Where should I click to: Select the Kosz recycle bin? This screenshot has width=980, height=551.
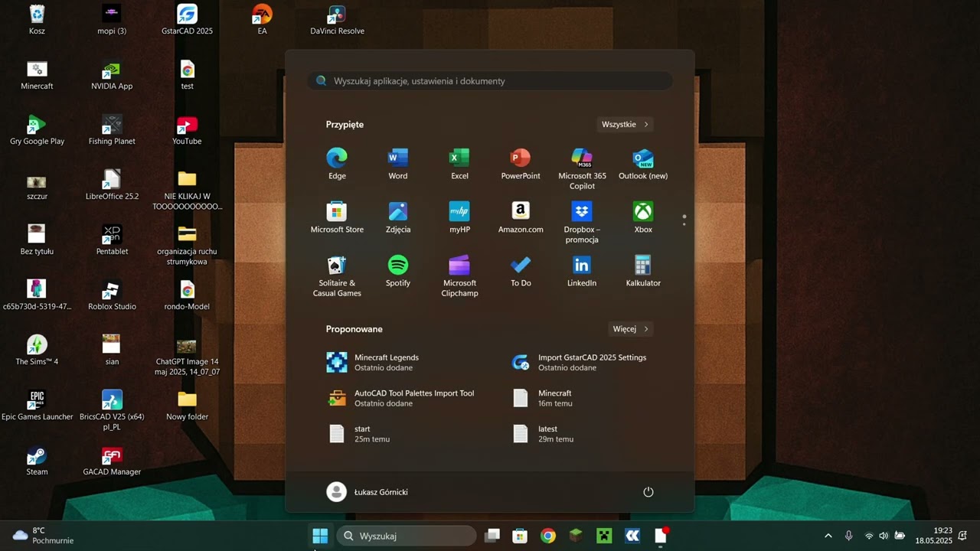37,21
